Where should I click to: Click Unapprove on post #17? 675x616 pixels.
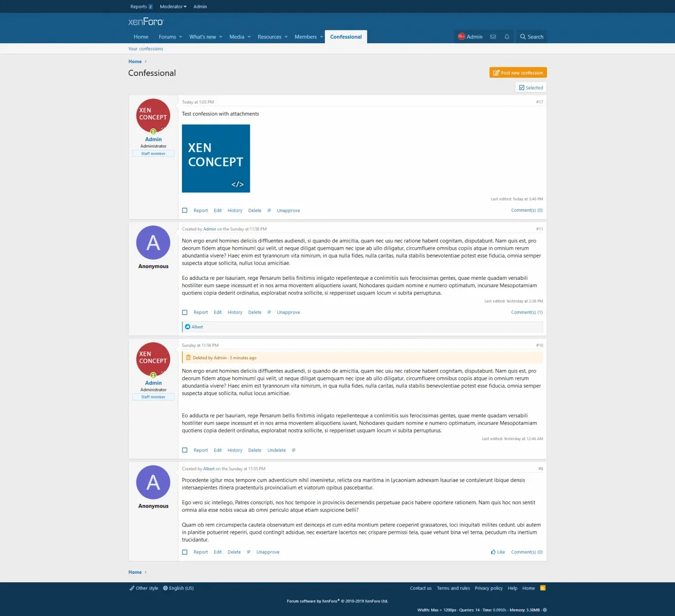pyautogui.click(x=288, y=211)
